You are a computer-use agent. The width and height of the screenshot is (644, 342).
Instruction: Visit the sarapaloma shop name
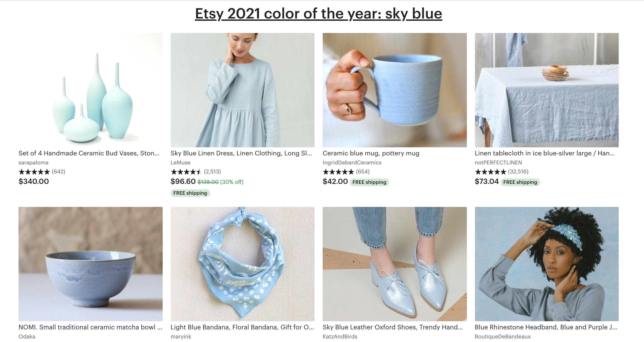tap(33, 162)
